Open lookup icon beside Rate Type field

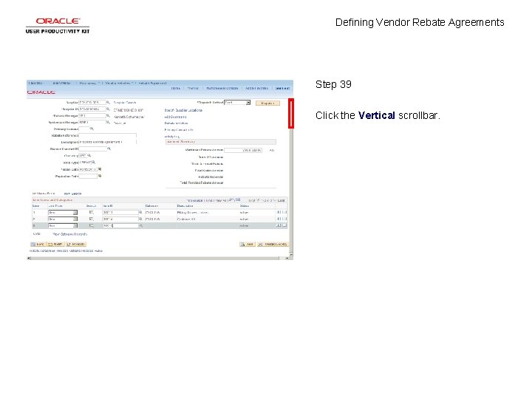(x=94, y=162)
